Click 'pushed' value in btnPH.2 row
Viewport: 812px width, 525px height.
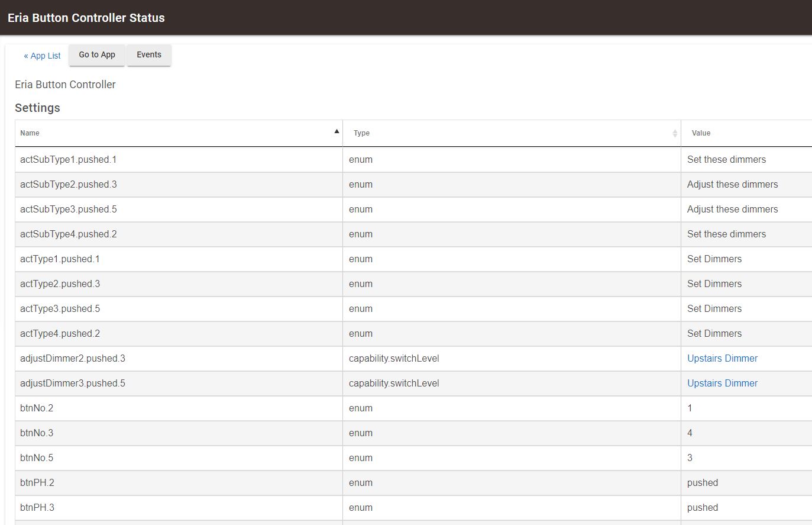pyautogui.click(x=703, y=482)
